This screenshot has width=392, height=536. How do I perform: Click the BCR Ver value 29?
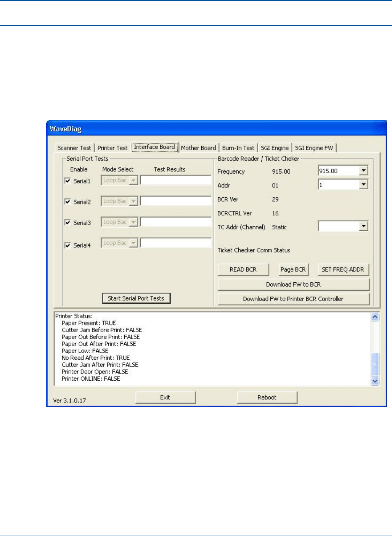pyautogui.click(x=275, y=199)
